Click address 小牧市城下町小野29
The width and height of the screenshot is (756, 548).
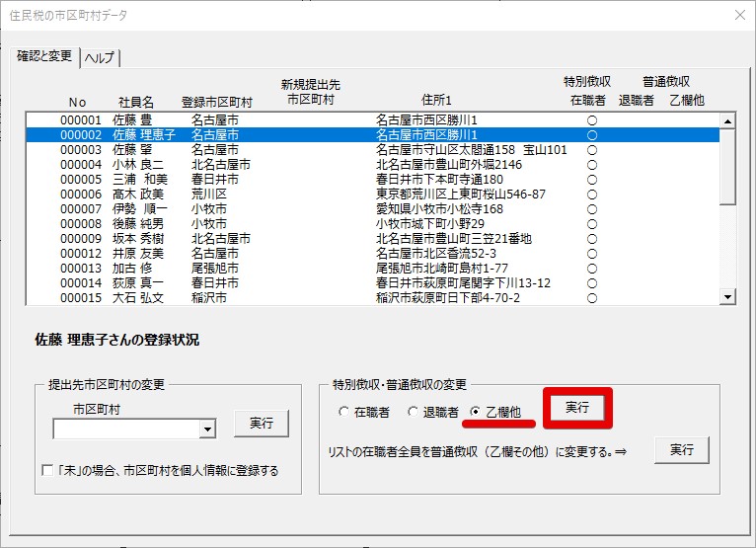tap(430, 224)
